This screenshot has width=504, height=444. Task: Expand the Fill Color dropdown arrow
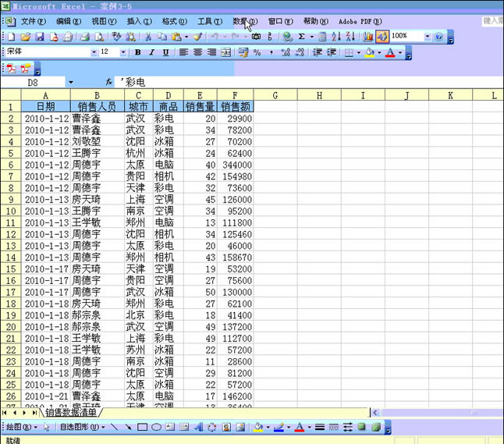[x=379, y=52]
